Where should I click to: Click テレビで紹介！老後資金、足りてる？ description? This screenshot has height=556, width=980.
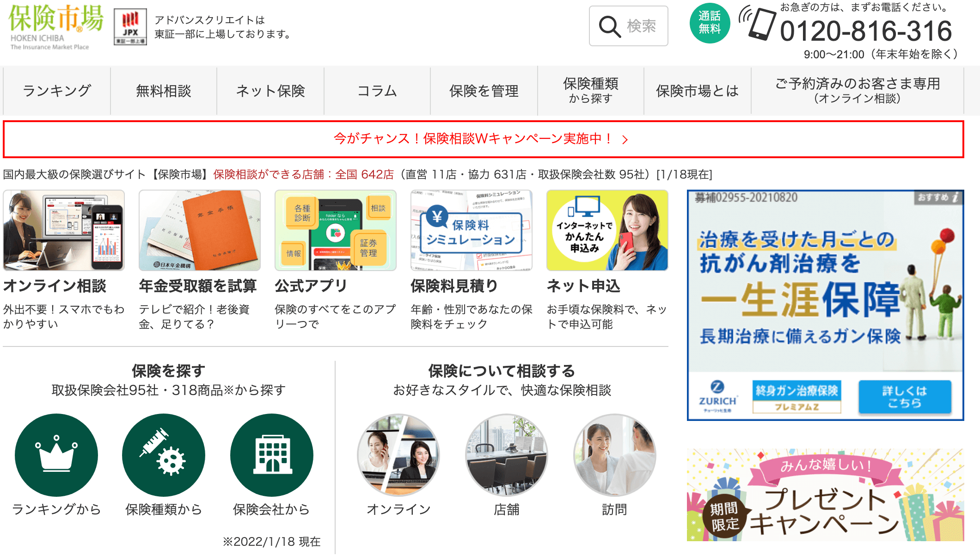click(195, 316)
